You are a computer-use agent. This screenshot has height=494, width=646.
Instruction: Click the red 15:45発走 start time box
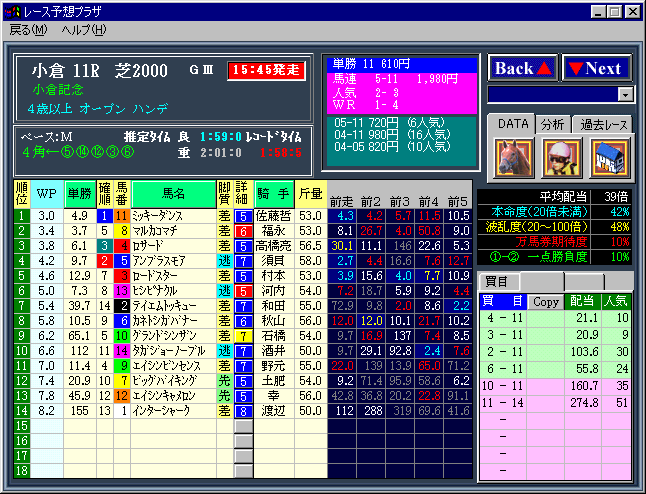click(263, 71)
